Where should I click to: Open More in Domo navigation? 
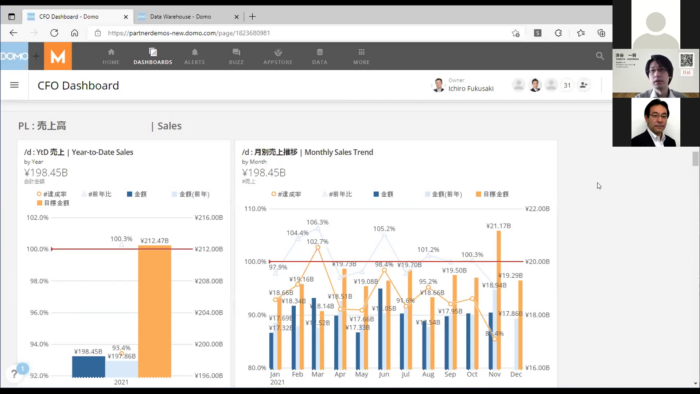361,57
